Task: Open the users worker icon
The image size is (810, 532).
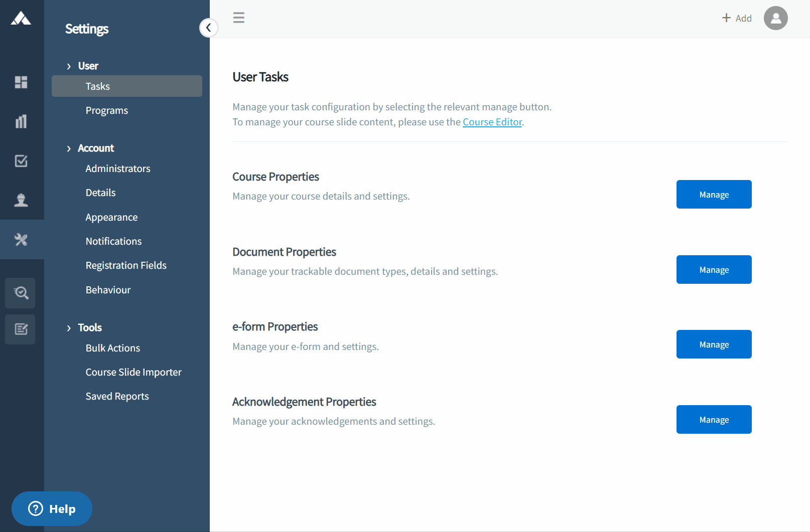Action: 21,200
